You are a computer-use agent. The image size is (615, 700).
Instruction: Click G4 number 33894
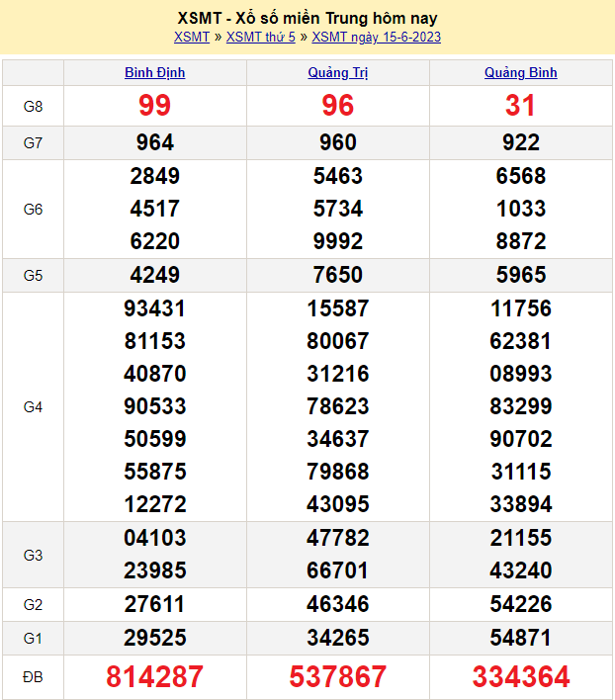521,504
